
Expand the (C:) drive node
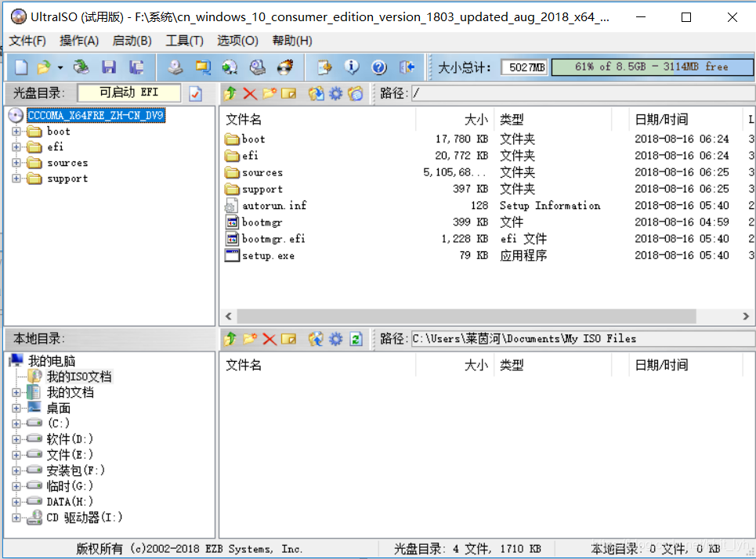click(x=16, y=424)
